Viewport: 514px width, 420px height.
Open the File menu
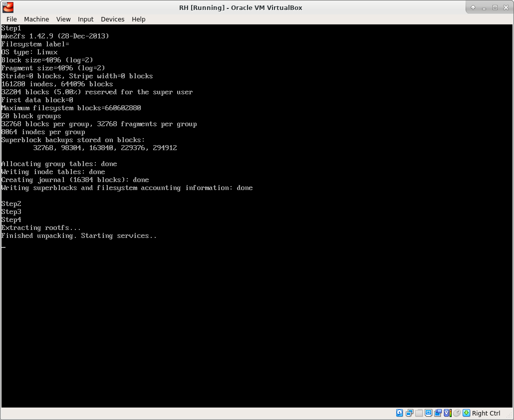11,19
